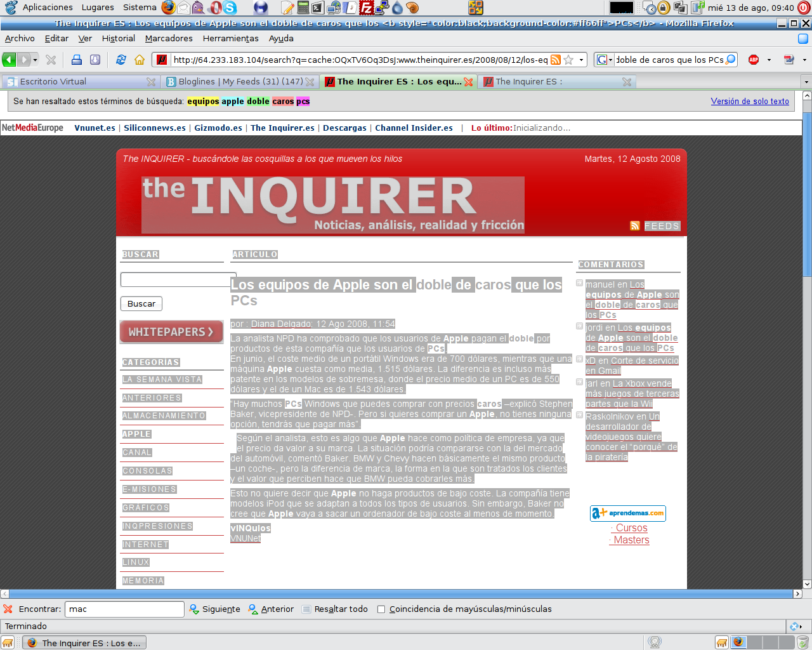Viewport: 812px width, 650px height.
Task: Click the vertical page scrollbar thumb
Action: click(x=807, y=194)
